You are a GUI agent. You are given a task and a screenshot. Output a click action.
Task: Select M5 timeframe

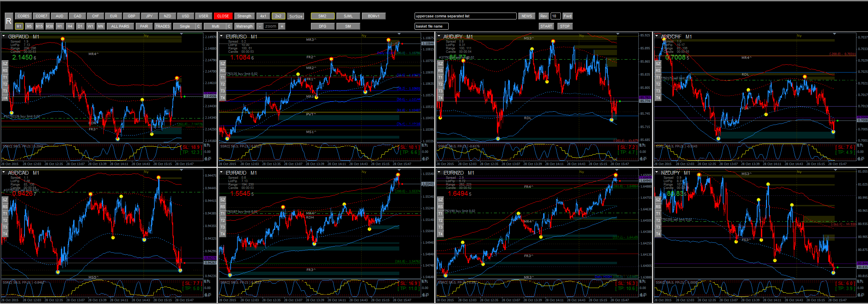[29, 26]
